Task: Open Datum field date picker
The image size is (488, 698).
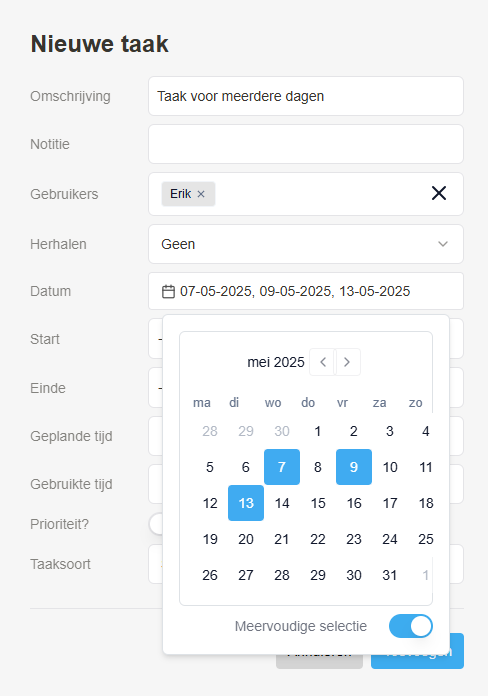Action: (x=306, y=291)
